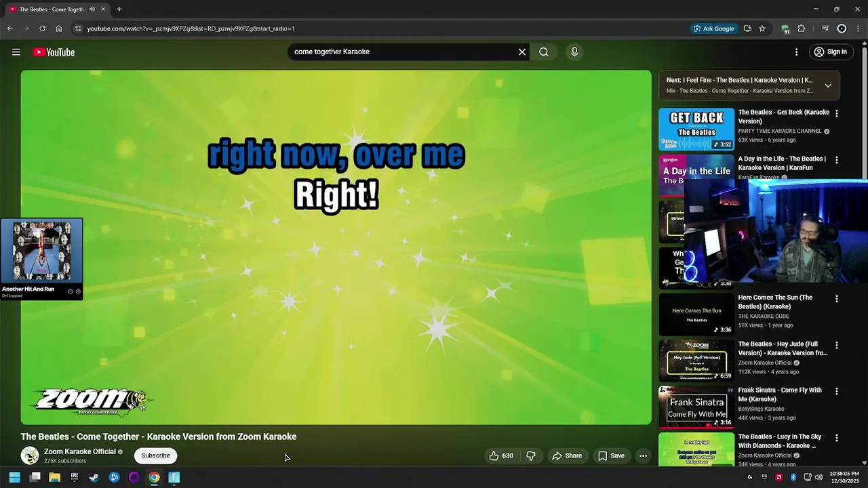Mute the tab via the speaker icon
Screen dimensions: 868x488
tap(92, 9)
